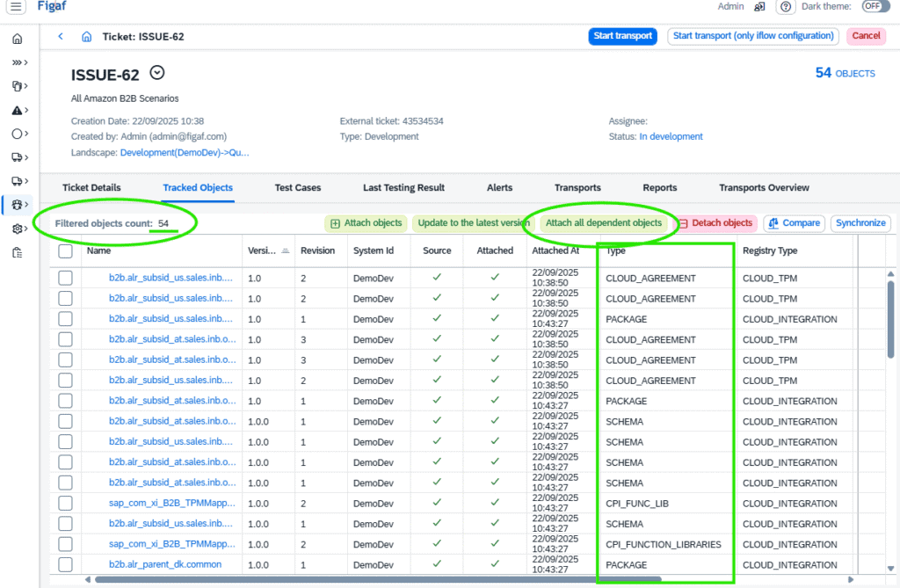Tick the checkbox for the b2b.alr_subsid_at PACKAGE row
Viewport: 900px width, 588px height.
65,401
